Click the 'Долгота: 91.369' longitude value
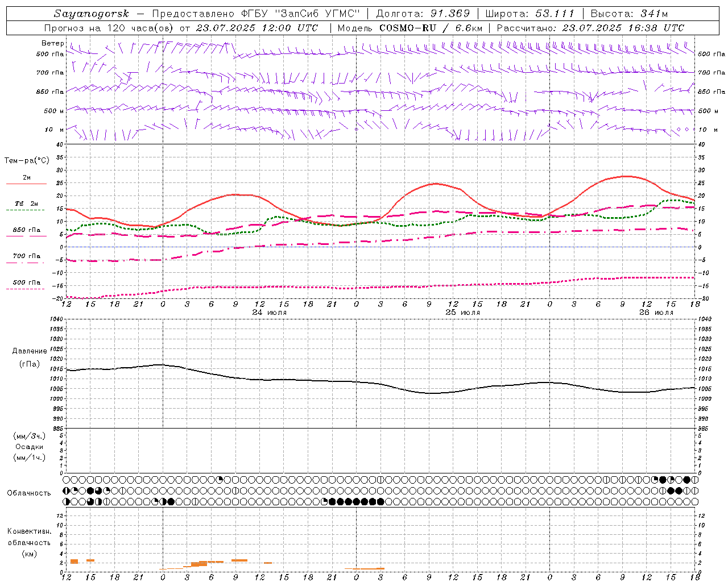This screenshot has height=582, width=728. click(x=423, y=14)
